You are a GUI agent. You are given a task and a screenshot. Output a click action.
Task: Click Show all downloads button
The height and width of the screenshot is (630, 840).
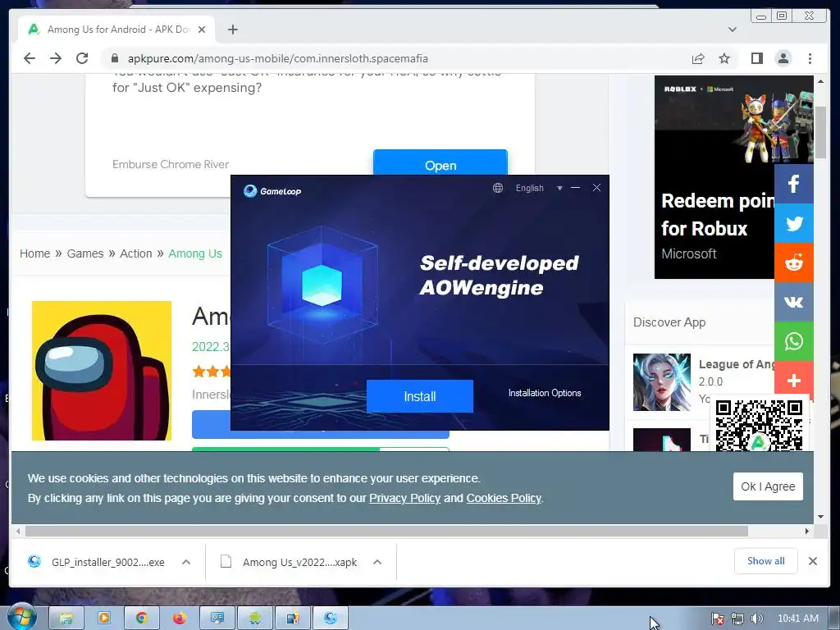tap(765, 561)
